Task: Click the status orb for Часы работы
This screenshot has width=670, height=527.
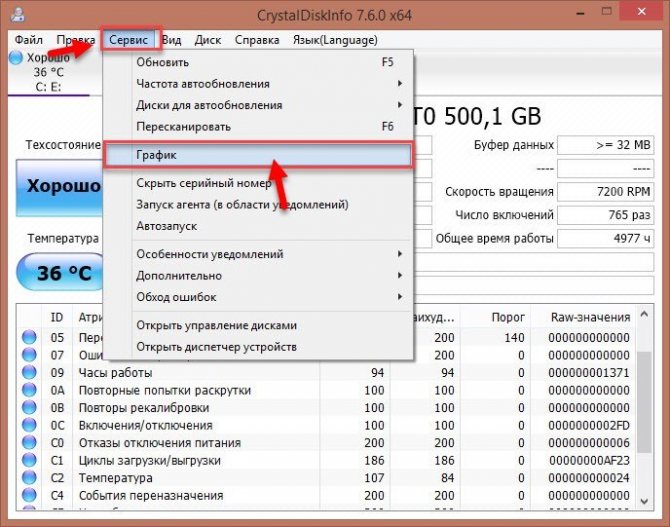Action: 29,372
